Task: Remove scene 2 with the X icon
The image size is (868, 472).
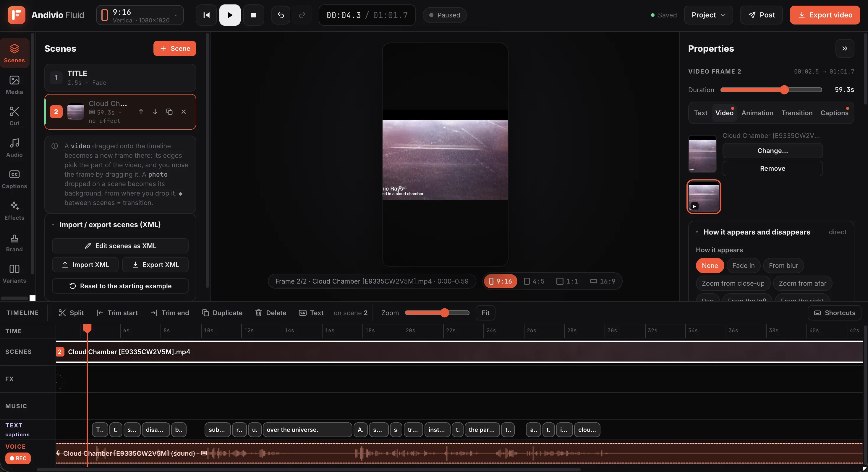Action: tap(184, 111)
